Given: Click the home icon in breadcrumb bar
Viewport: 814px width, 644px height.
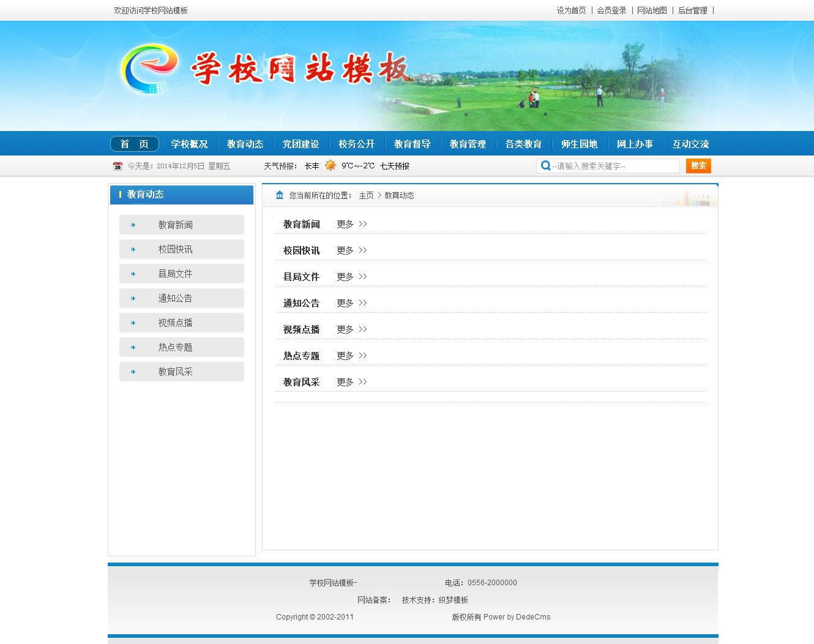Looking at the screenshot, I should pyautogui.click(x=280, y=195).
